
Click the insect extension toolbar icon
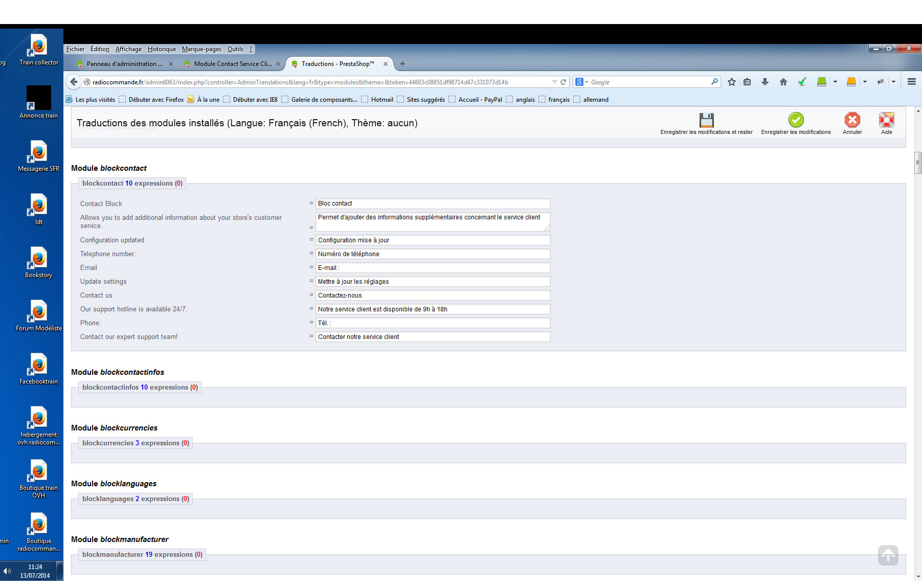tap(881, 82)
